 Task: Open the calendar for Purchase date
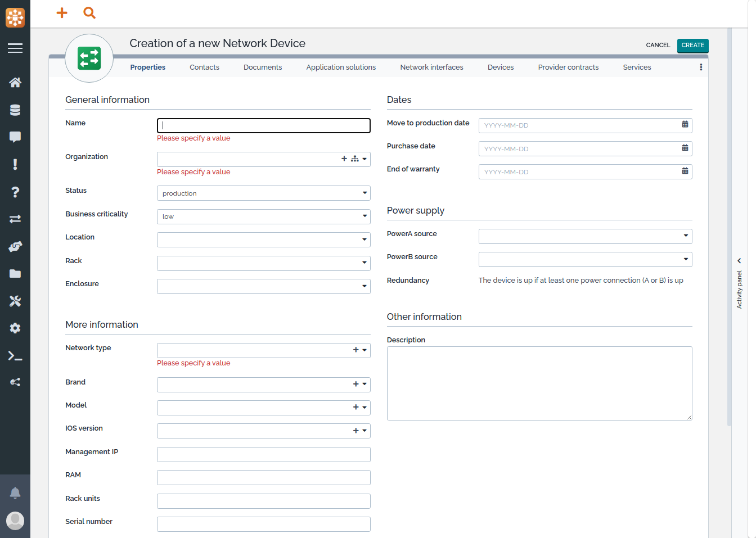point(685,148)
